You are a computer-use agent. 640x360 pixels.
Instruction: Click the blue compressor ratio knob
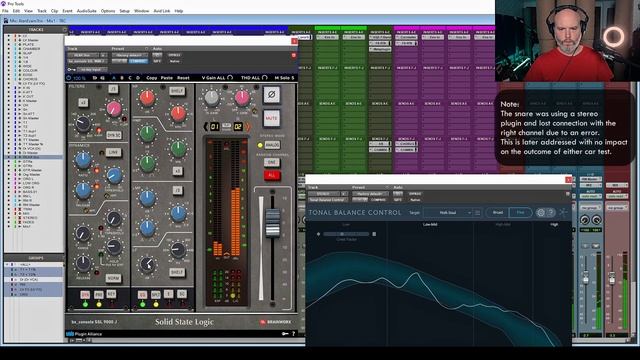click(83, 160)
